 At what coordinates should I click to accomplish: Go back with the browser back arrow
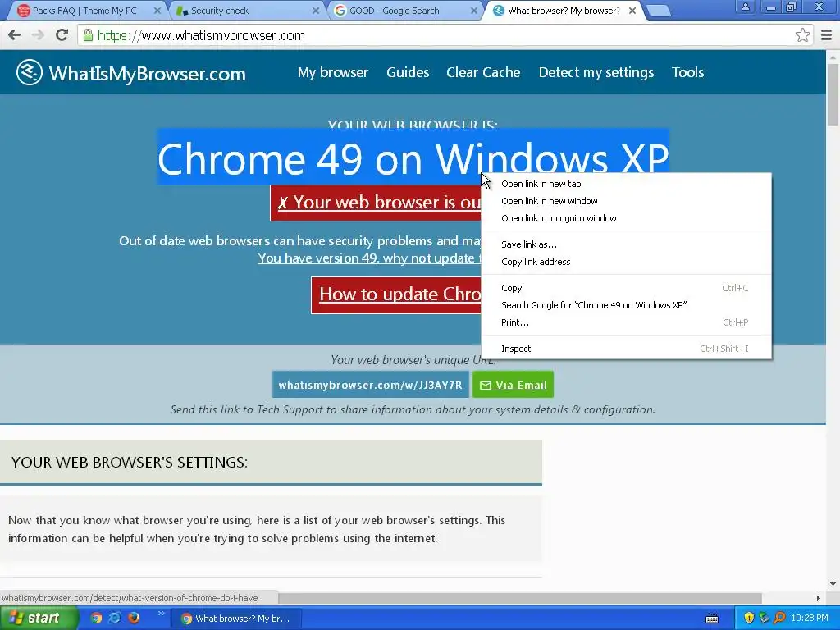click(x=15, y=35)
